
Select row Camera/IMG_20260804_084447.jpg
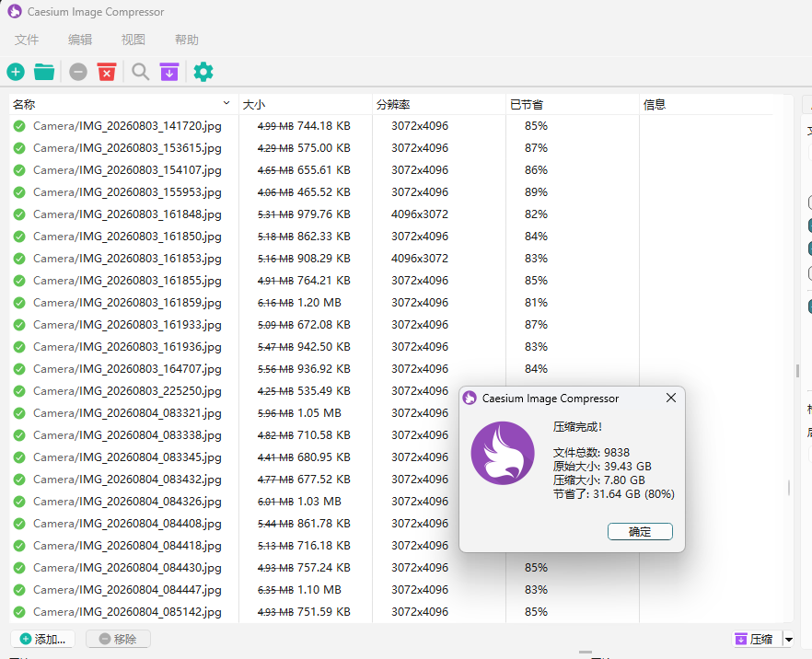(x=391, y=590)
